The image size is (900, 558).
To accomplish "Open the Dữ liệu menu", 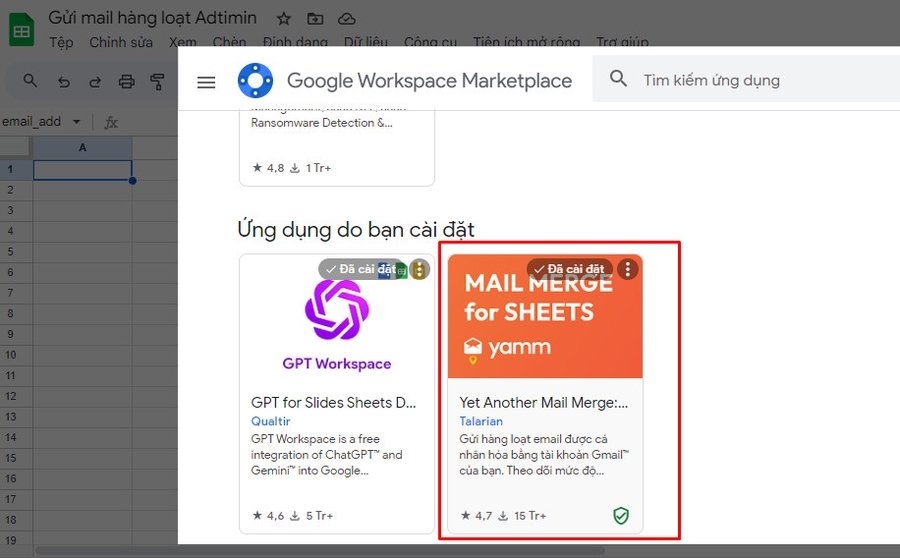I will coord(366,42).
